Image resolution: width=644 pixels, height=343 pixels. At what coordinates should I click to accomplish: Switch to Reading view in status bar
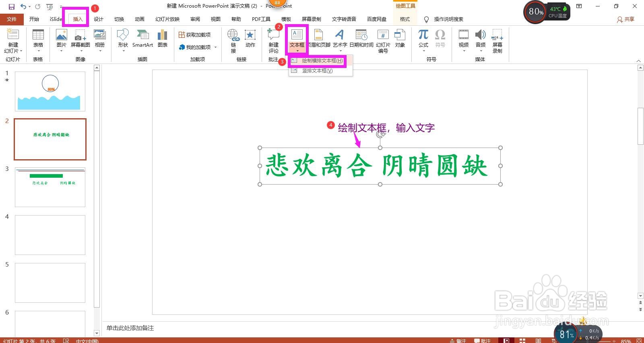539,341
